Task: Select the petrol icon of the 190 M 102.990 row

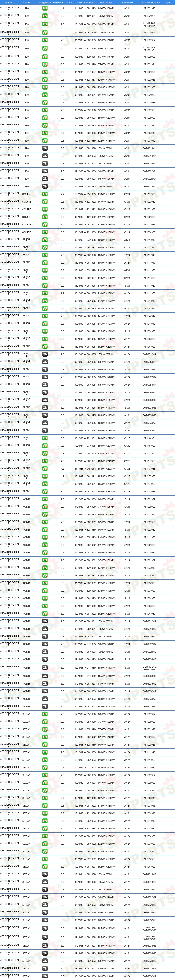Action: pyautogui.click(x=45, y=118)
